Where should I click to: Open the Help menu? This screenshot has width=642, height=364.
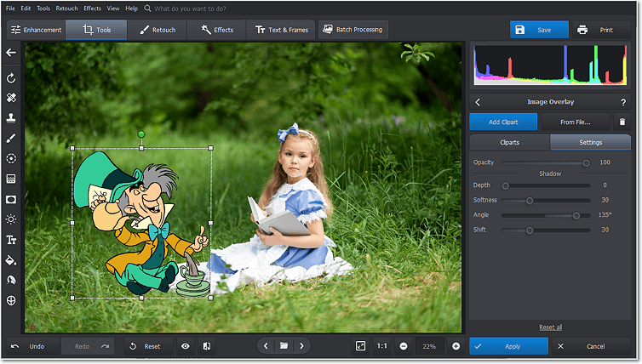click(x=131, y=9)
